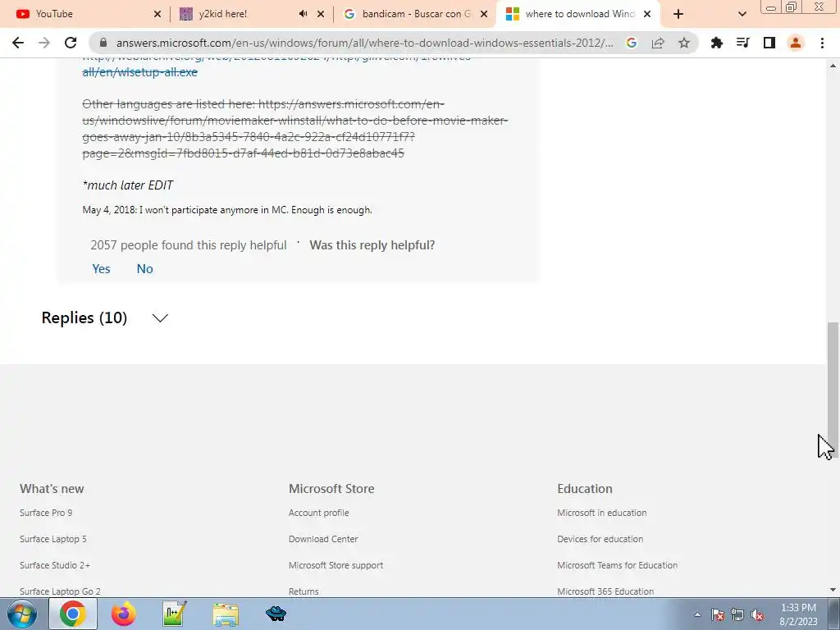Launch Firefox from the taskbar
Viewport: 840px width, 630px height.
123,614
